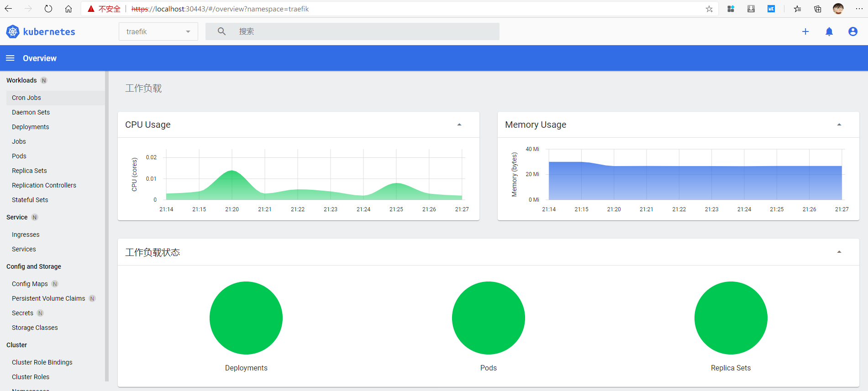Click the search magnifier icon
868x391 pixels.
tap(221, 31)
